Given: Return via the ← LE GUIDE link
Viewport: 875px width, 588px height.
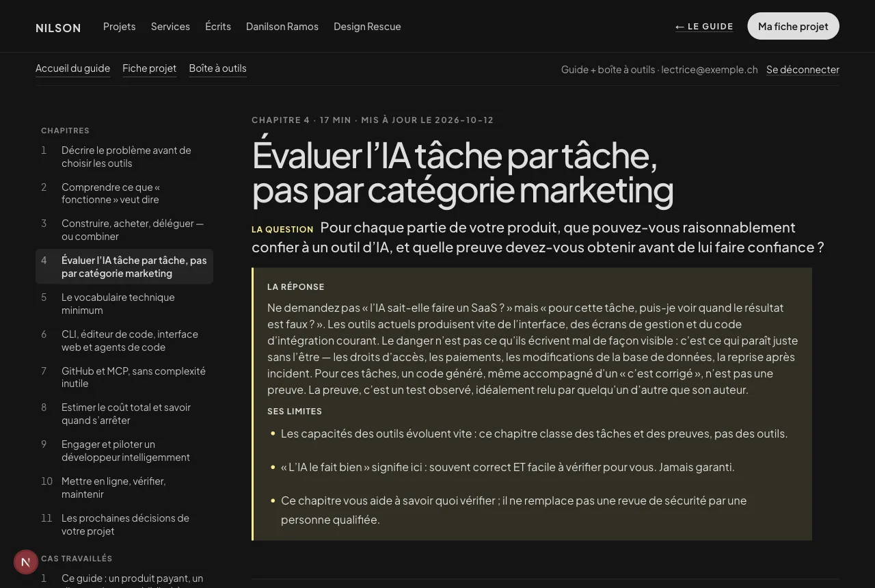Looking at the screenshot, I should click(704, 27).
